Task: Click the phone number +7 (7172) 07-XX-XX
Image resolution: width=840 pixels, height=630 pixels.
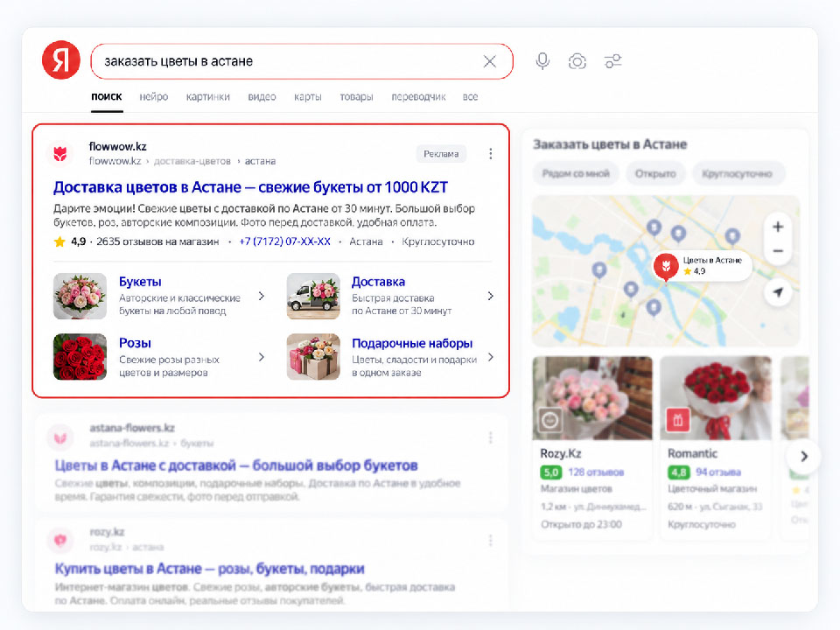Action: 284,241
